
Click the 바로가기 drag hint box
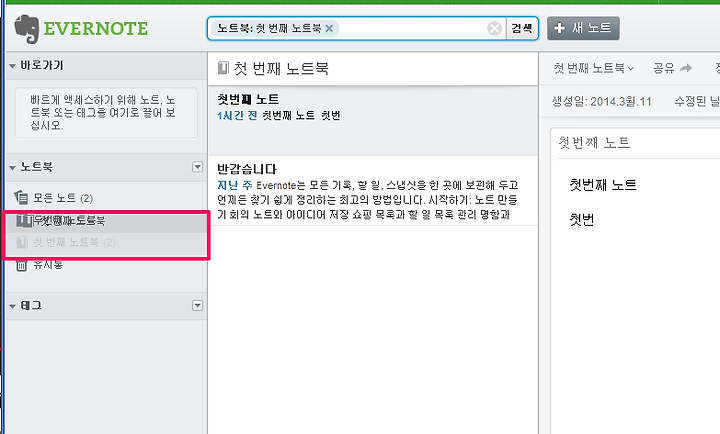(x=106, y=113)
